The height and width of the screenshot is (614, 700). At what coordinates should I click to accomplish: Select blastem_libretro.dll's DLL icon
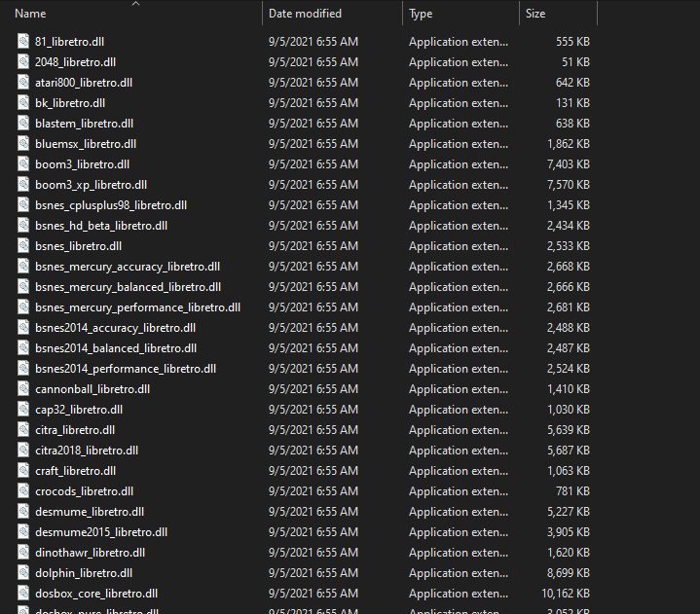(x=23, y=124)
